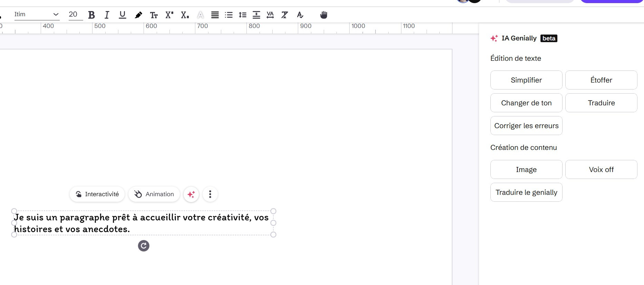Click the clear formatting icon

284,15
